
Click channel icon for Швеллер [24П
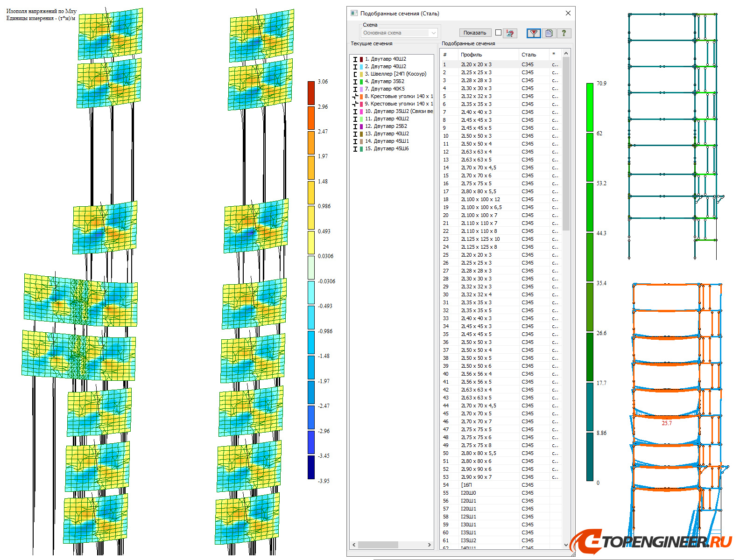355,74
